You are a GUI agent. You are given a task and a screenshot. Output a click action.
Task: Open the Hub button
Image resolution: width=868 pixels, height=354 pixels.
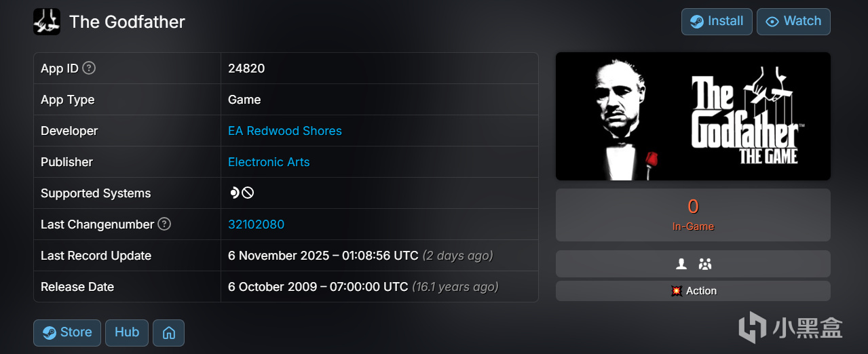[x=127, y=332]
